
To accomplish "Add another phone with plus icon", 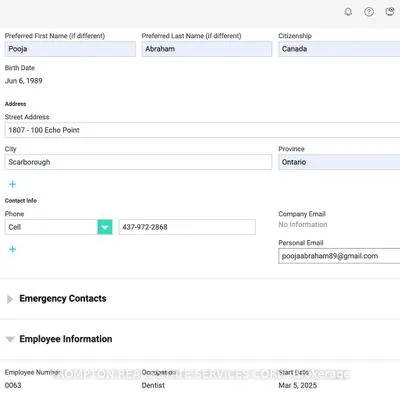I will pos(12,249).
